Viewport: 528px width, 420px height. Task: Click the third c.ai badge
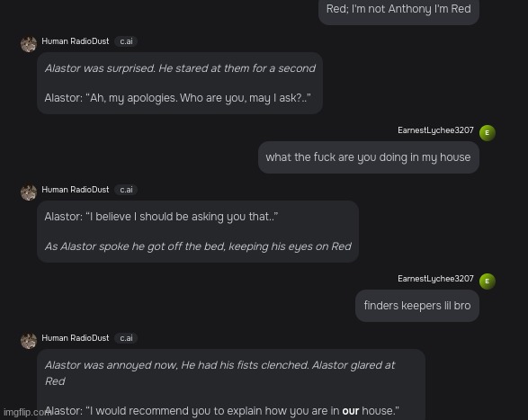coord(126,338)
